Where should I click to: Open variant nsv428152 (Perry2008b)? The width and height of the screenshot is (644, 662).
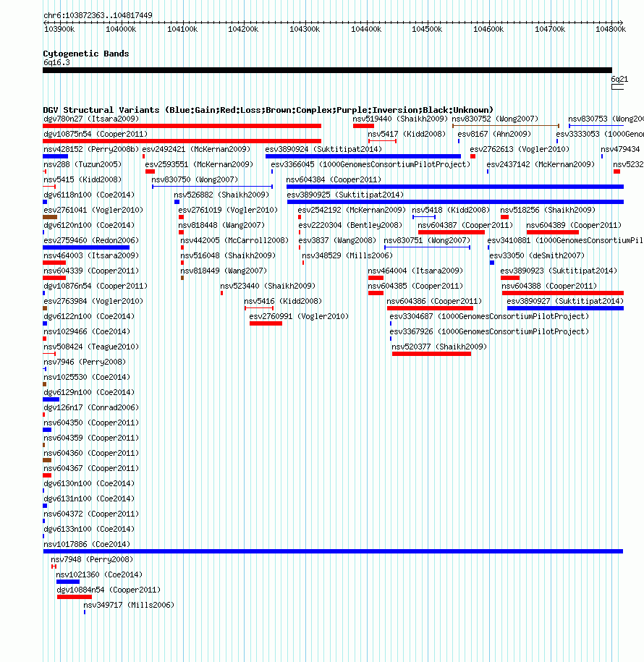pyautogui.click(x=90, y=150)
